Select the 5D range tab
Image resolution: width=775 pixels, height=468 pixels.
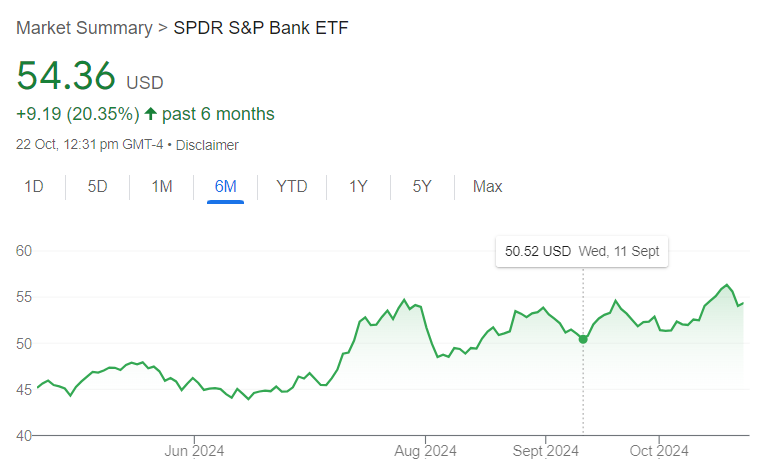point(97,186)
